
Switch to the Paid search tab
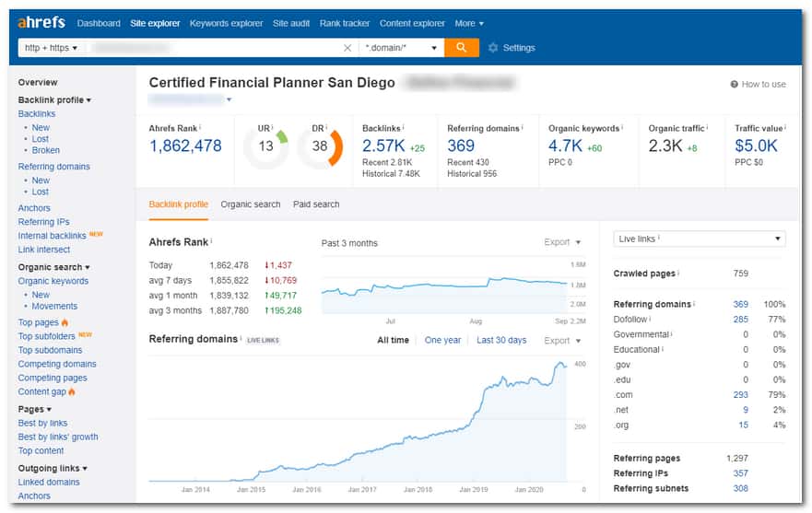click(x=316, y=204)
